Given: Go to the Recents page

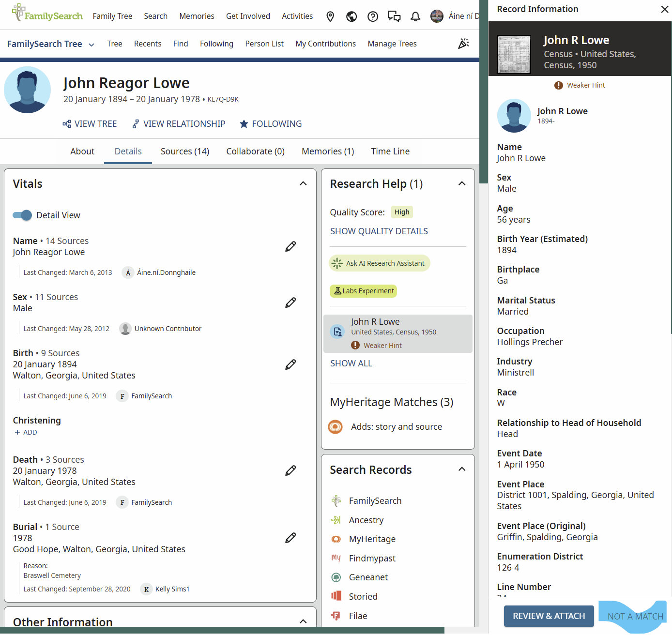Looking at the screenshot, I should (148, 44).
